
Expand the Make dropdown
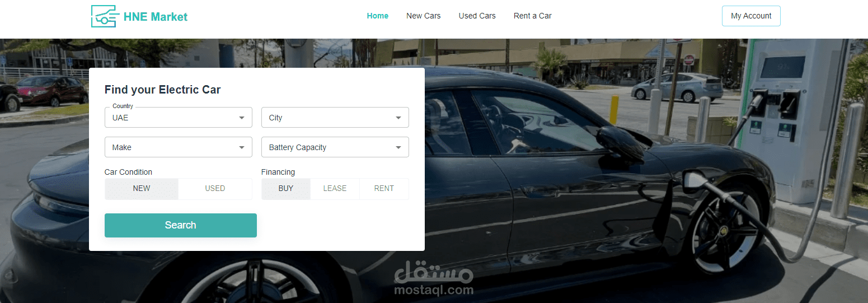pos(179,147)
